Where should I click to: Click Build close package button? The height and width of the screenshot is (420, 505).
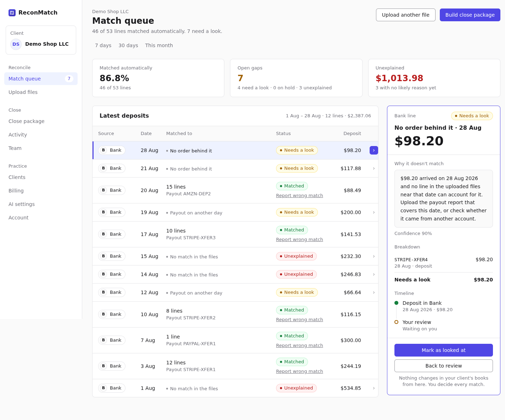click(x=470, y=15)
